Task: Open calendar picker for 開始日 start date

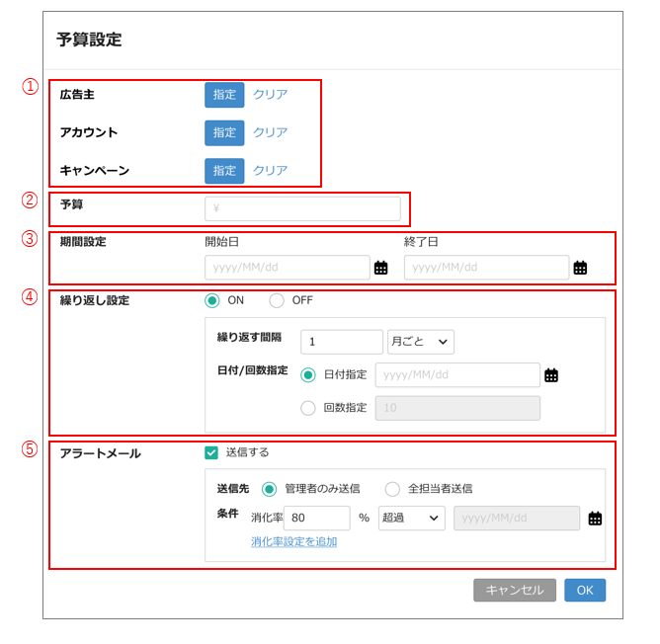Action: [x=380, y=268]
